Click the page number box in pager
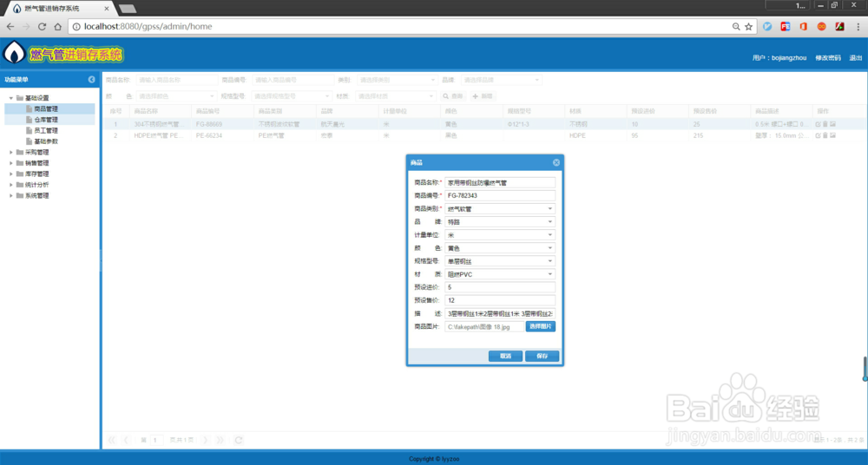Viewport: 868px width, 465px height. coord(156,440)
